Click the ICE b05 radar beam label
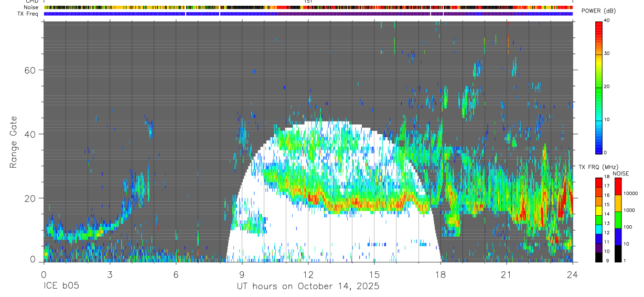The height and width of the screenshot is (297, 644). pos(61,287)
